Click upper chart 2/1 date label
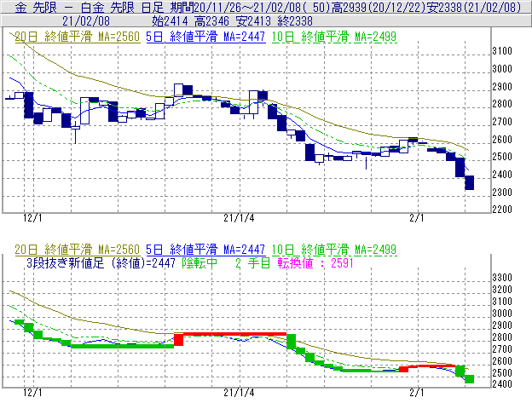Viewport: 532px width, 403px height. [417, 218]
